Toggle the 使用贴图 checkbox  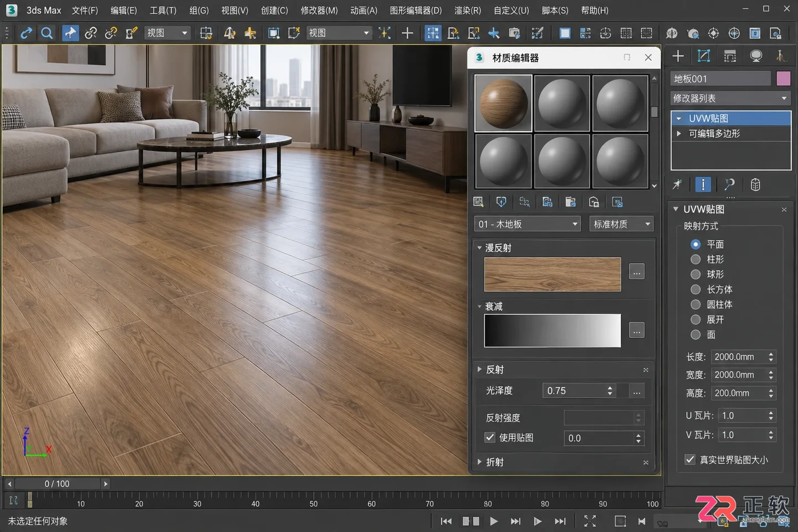click(490, 437)
